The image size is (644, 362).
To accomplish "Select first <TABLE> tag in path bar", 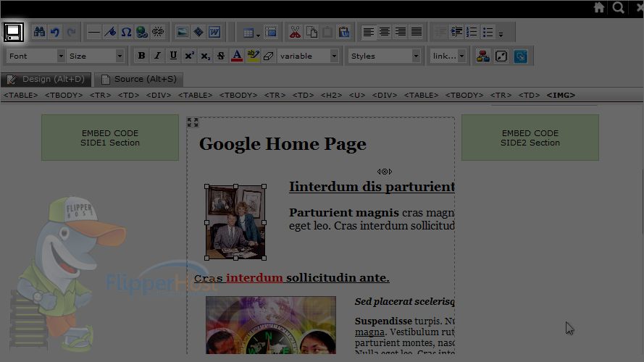I will 20,96.
